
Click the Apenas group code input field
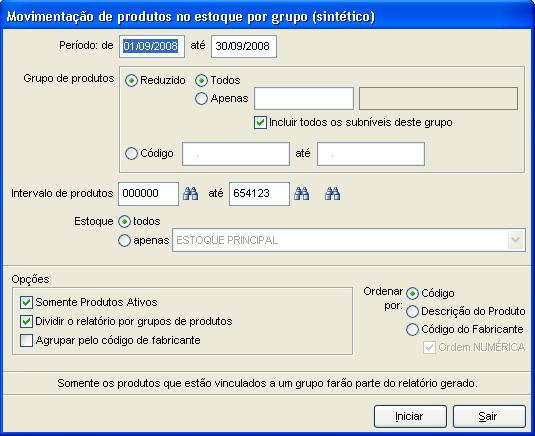click(x=304, y=99)
